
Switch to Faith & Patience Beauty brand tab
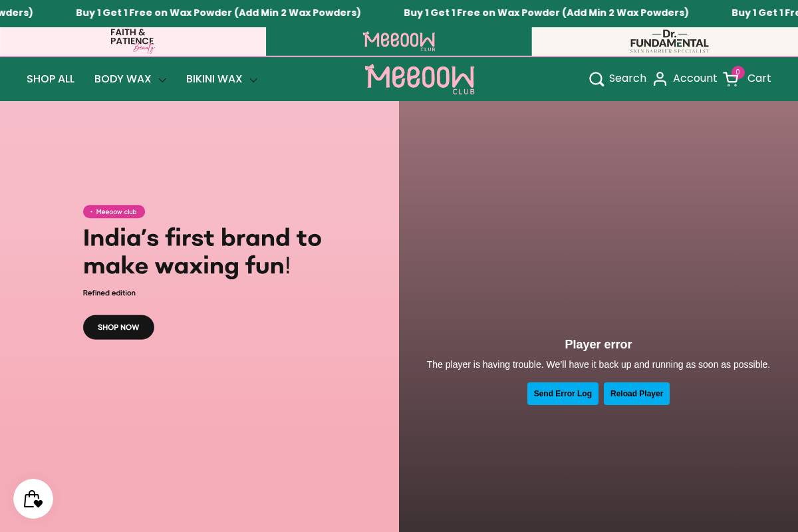pyautogui.click(x=133, y=41)
